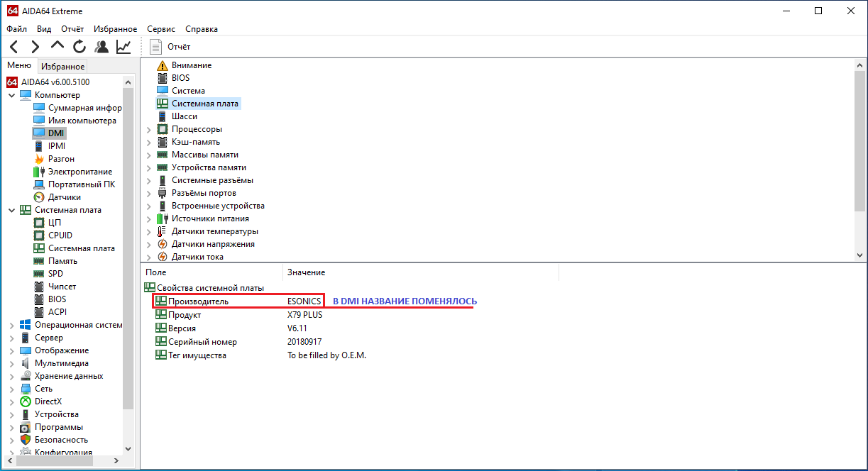Click the X79 PLUS product value
The image size is (868, 471).
pos(304,315)
